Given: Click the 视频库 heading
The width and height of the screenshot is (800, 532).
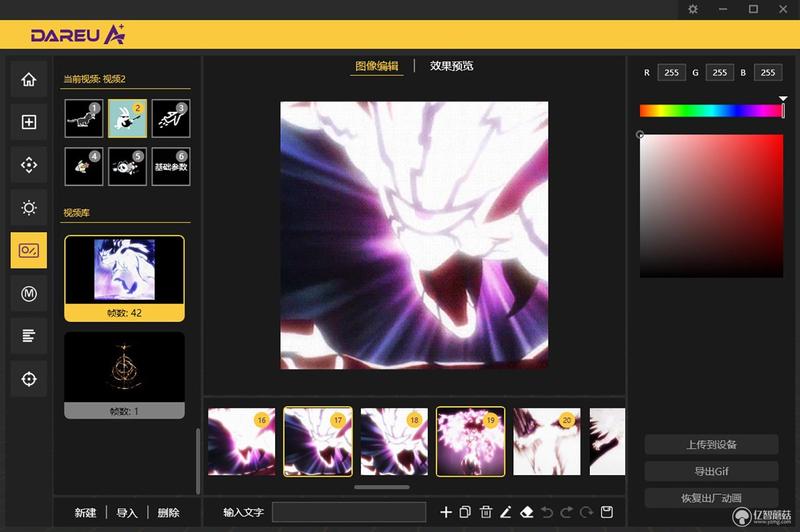Looking at the screenshot, I should pos(77,213).
